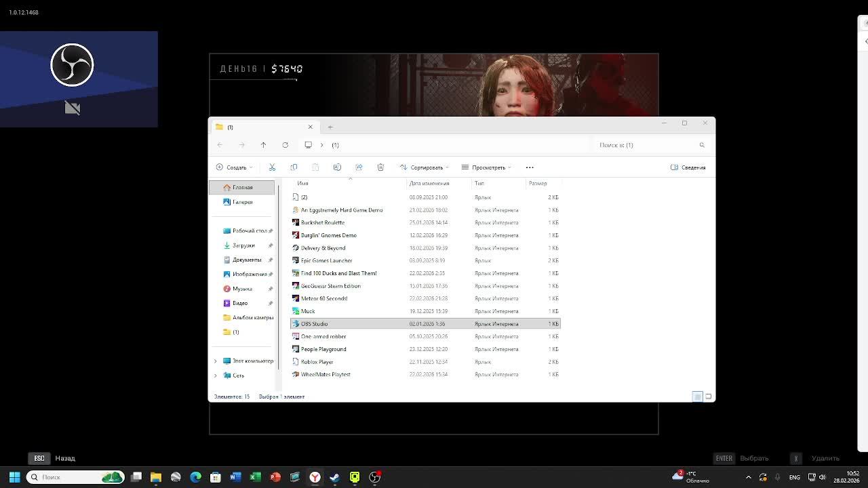Open OBS Studio from the taskbar
Screen dimensions: 868x488
click(374, 477)
